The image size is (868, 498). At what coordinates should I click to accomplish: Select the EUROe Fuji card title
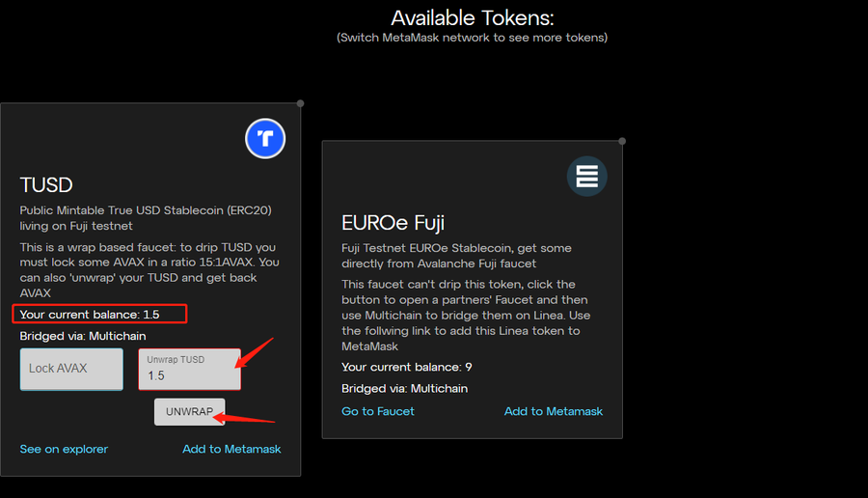[393, 223]
